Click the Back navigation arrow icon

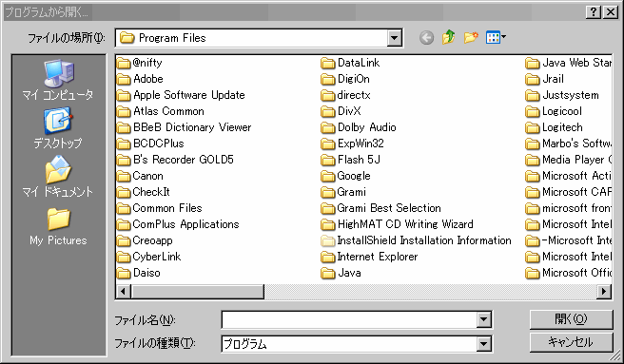(x=426, y=38)
